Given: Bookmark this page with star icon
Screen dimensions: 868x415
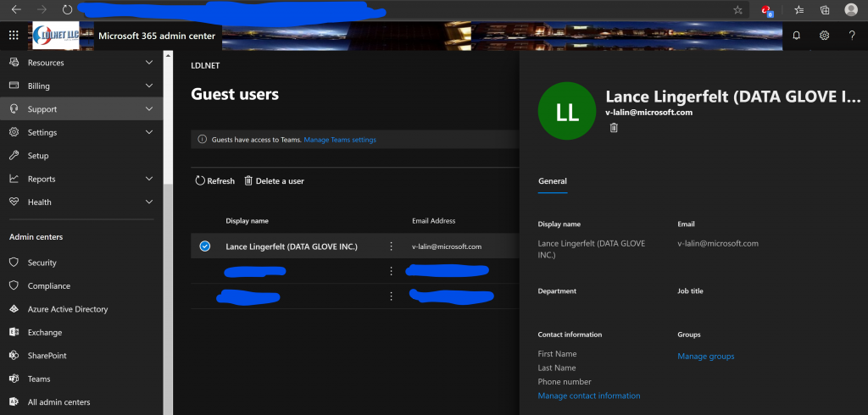Looking at the screenshot, I should 737,9.
